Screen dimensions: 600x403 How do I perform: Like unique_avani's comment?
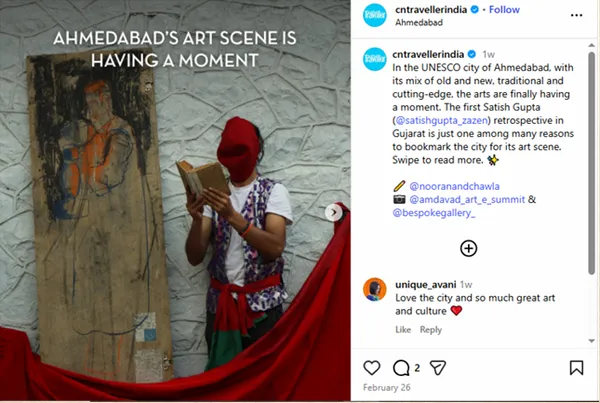click(403, 330)
